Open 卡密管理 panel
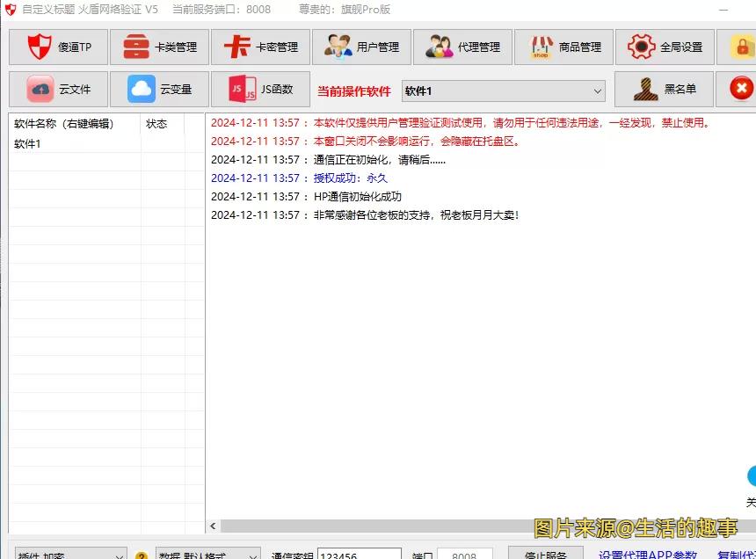This screenshot has height=559, width=756. (x=260, y=47)
